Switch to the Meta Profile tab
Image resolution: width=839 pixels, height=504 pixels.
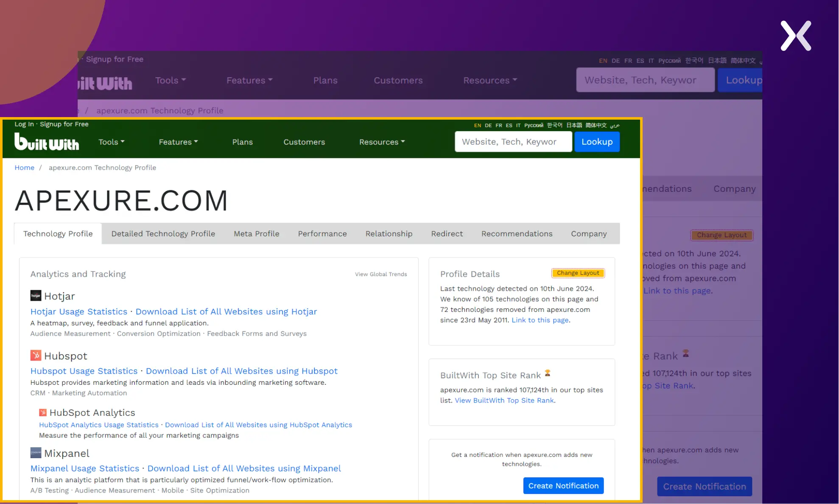tap(257, 234)
